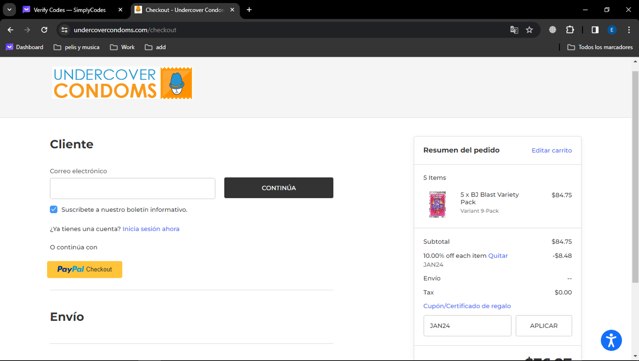Select the Checkout - Undercover Condoms tab

[x=185, y=10]
